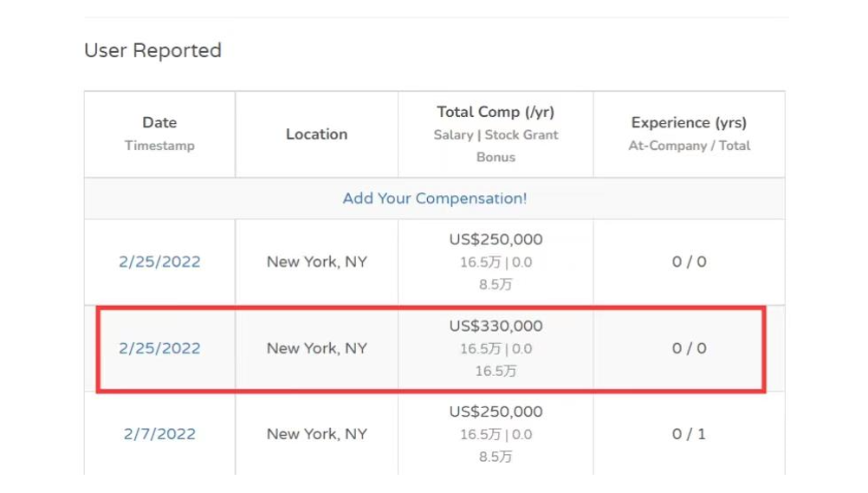Image resolution: width=868 pixels, height=493 pixels.
Task: Click the 8.5万 bonus in first row
Action: tap(496, 284)
